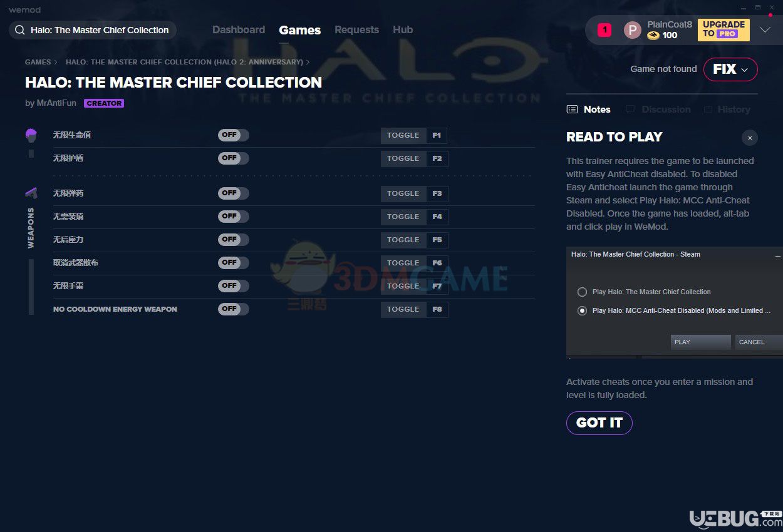Open the GAMES breadcrumb link

tap(38, 63)
